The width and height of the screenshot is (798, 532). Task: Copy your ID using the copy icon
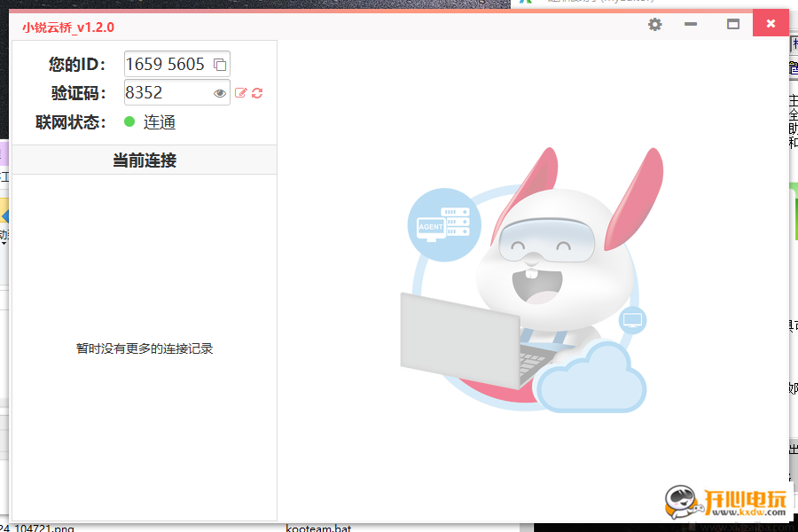coord(218,63)
